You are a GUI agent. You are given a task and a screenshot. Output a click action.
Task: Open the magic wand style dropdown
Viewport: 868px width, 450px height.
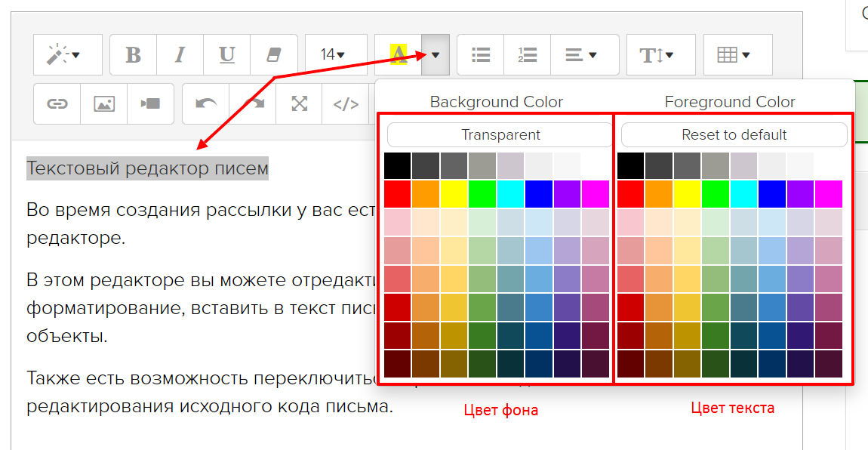click(x=67, y=55)
